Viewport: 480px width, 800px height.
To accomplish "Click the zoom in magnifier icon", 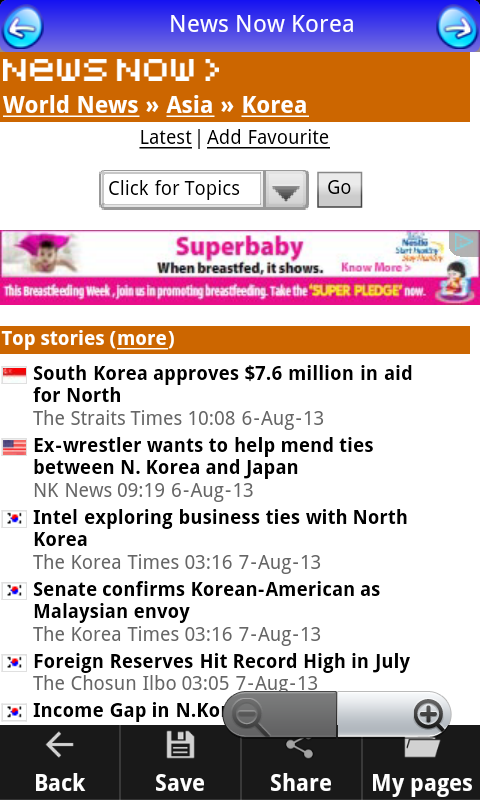I will pos(428,715).
